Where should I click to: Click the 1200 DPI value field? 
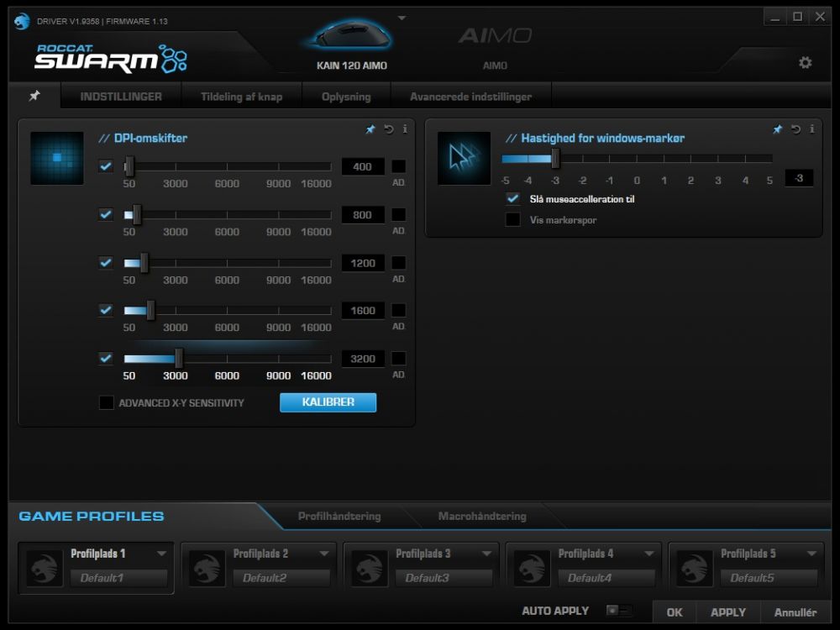[x=363, y=263]
